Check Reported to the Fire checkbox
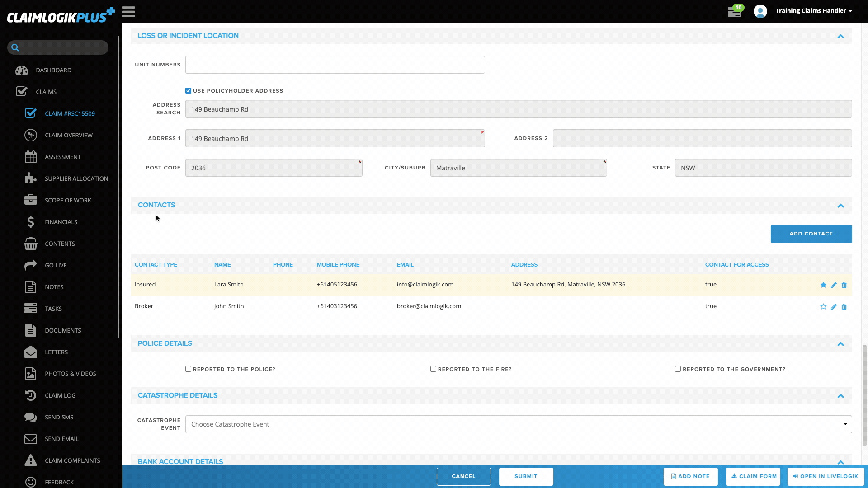The height and width of the screenshot is (488, 868). 433,369
